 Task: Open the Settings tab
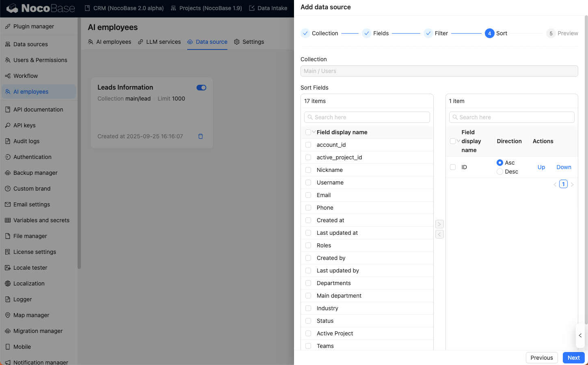pos(249,42)
